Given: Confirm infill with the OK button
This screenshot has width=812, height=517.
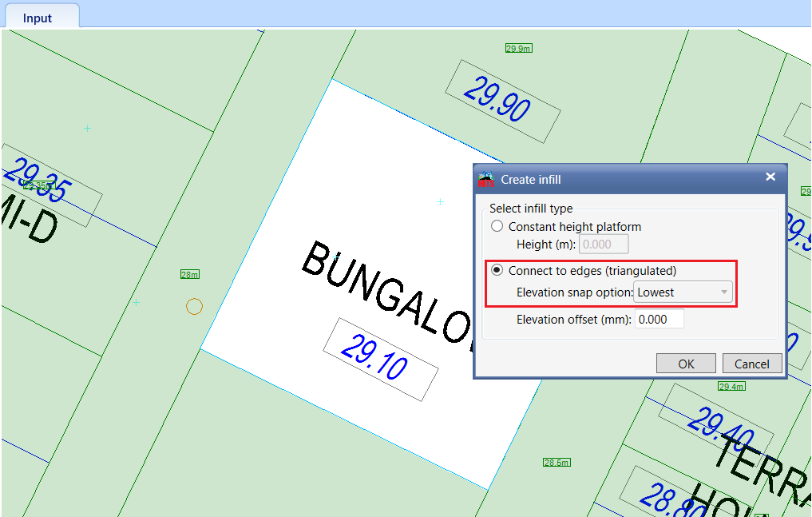Looking at the screenshot, I should coord(686,364).
